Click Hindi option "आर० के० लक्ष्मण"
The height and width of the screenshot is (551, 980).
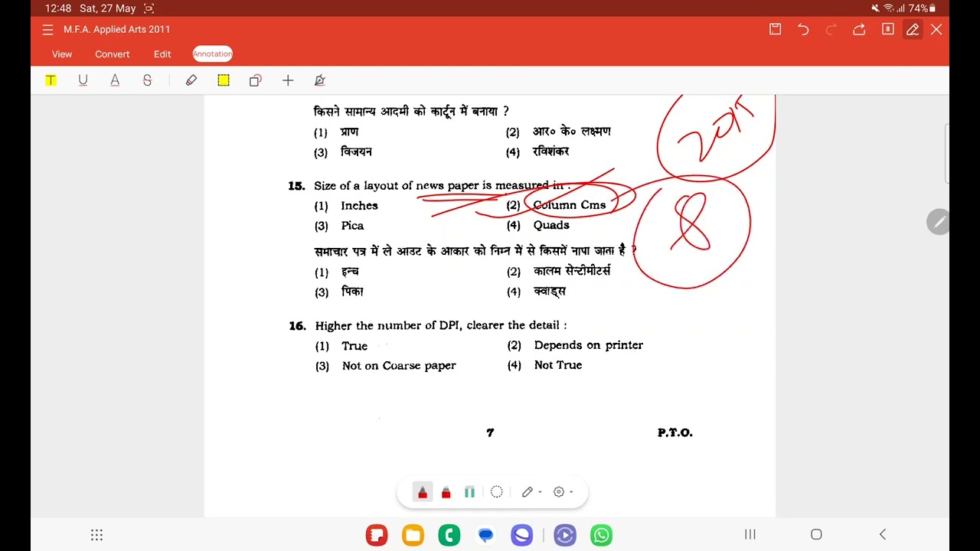click(572, 132)
